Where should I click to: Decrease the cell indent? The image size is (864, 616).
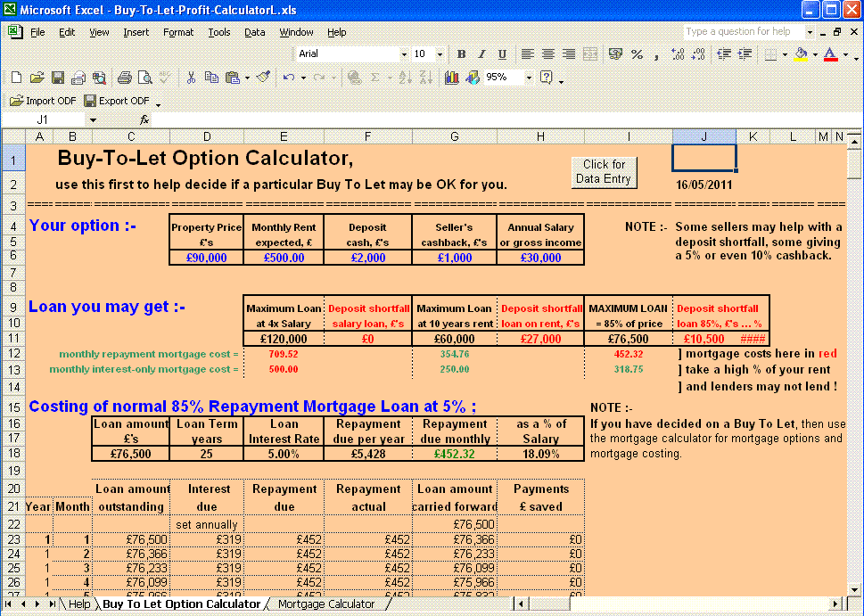(x=724, y=54)
